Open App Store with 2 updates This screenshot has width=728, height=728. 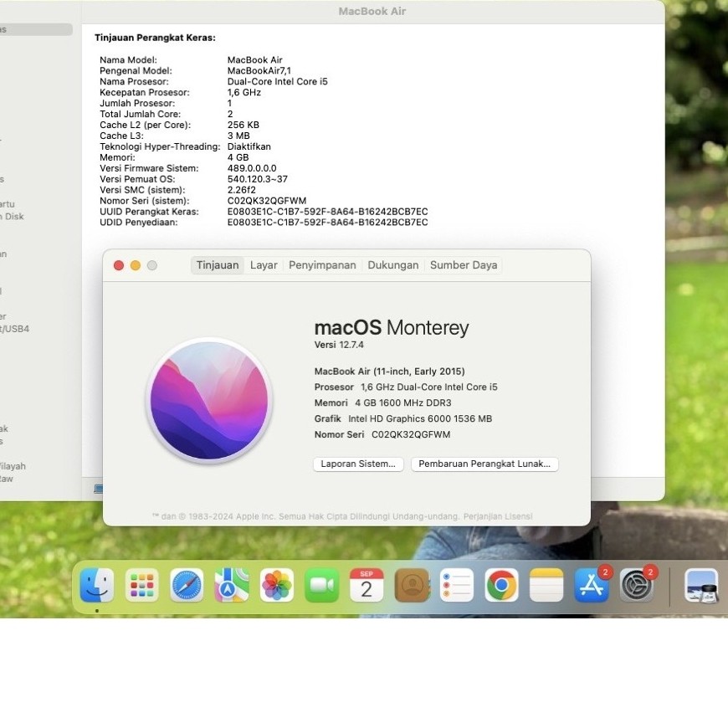[592, 584]
